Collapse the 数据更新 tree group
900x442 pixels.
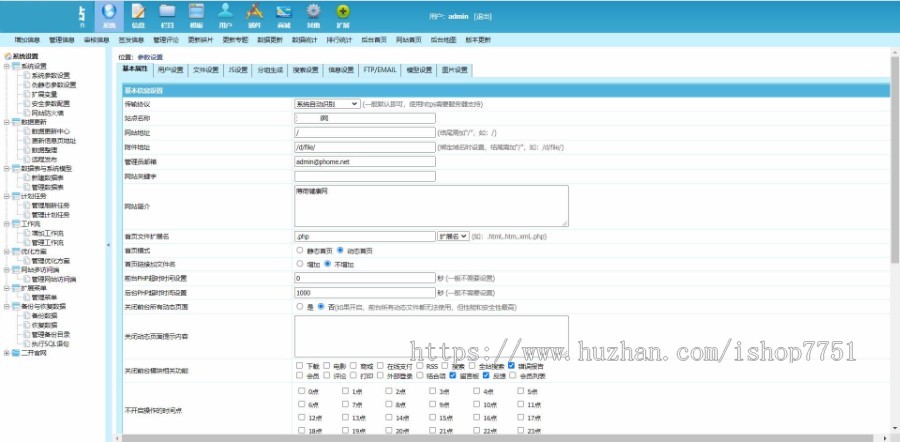pyautogui.click(x=6, y=122)
